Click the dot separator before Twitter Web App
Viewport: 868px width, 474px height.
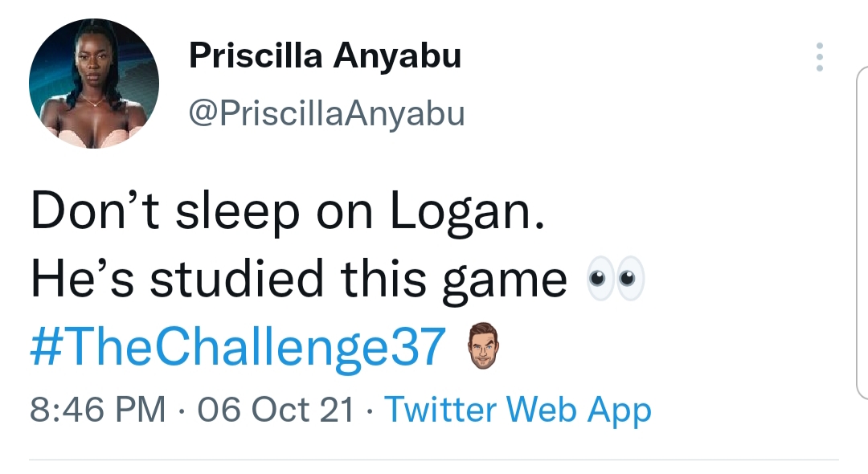tap(369, 411)
